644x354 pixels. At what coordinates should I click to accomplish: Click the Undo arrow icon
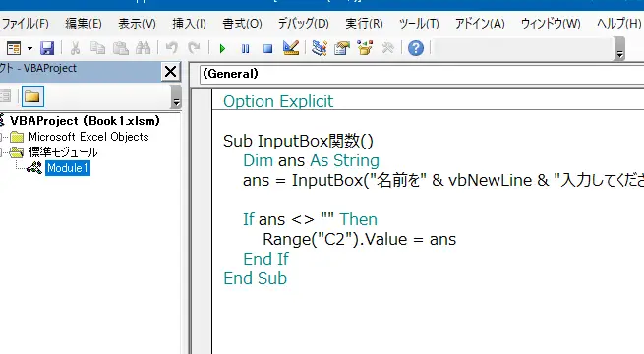pos(172,48)
